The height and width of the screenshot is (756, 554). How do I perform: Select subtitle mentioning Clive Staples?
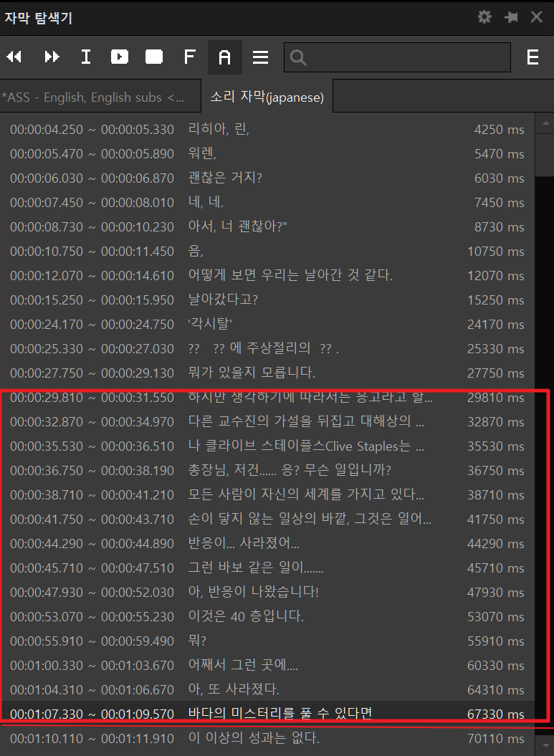(267, 446)
